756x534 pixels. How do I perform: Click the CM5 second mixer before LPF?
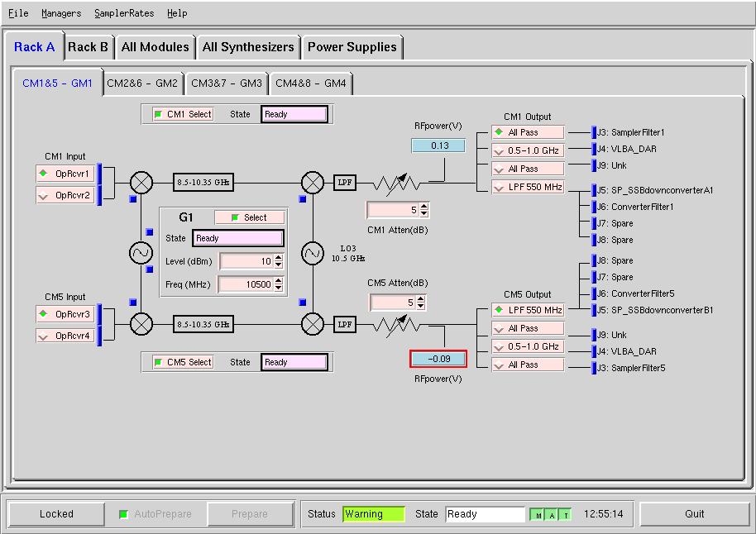[313, 324]
